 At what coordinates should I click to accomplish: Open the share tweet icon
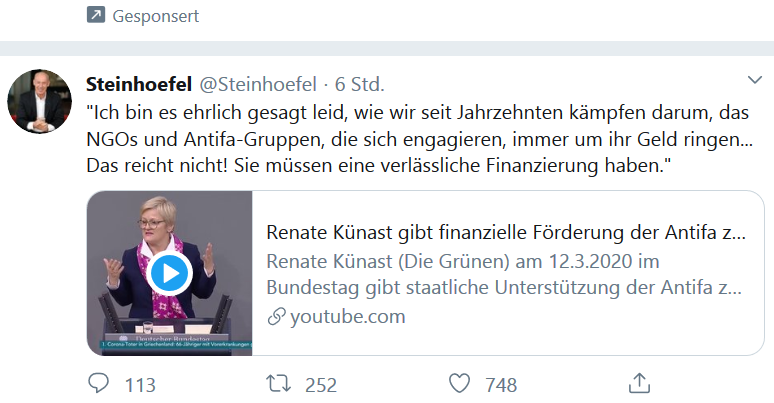point(639,383)
